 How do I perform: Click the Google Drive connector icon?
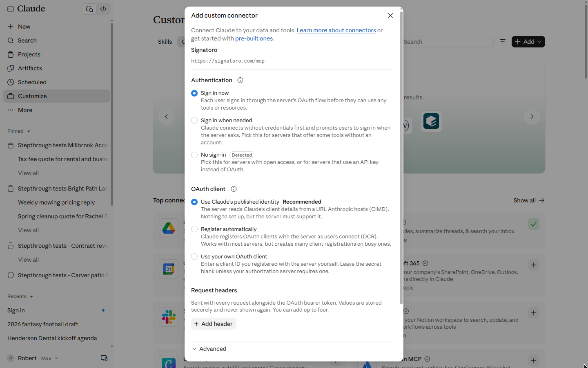[169, 228]
